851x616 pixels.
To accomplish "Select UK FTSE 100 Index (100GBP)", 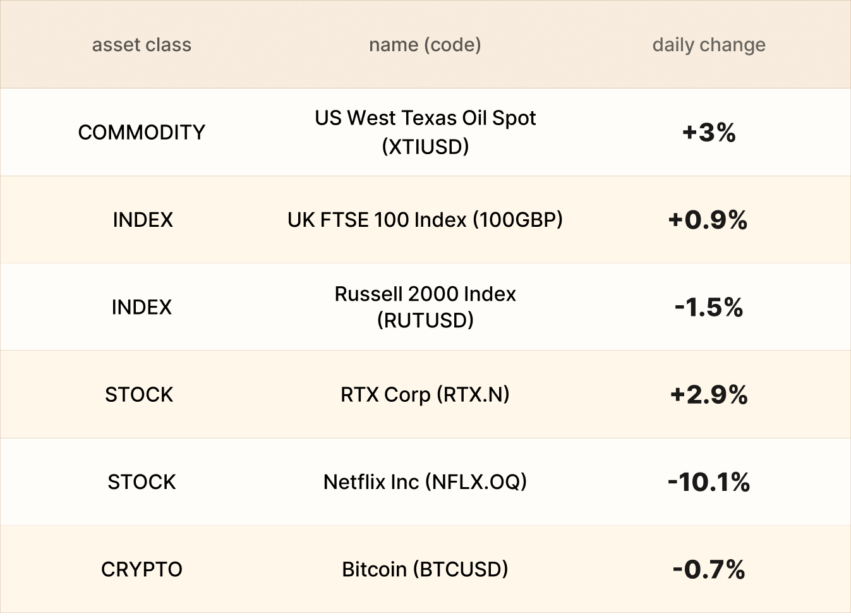I will (425, 220).
